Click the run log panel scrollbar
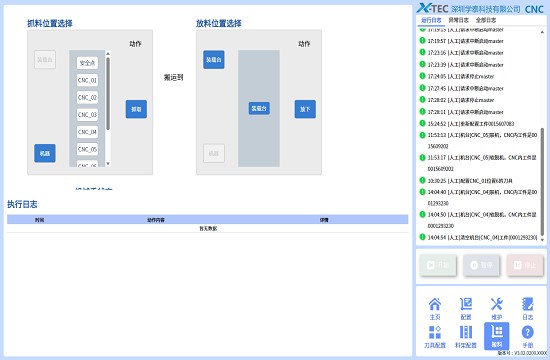The width and height of the screenshot is (550, 360). (x=542, y=182)
